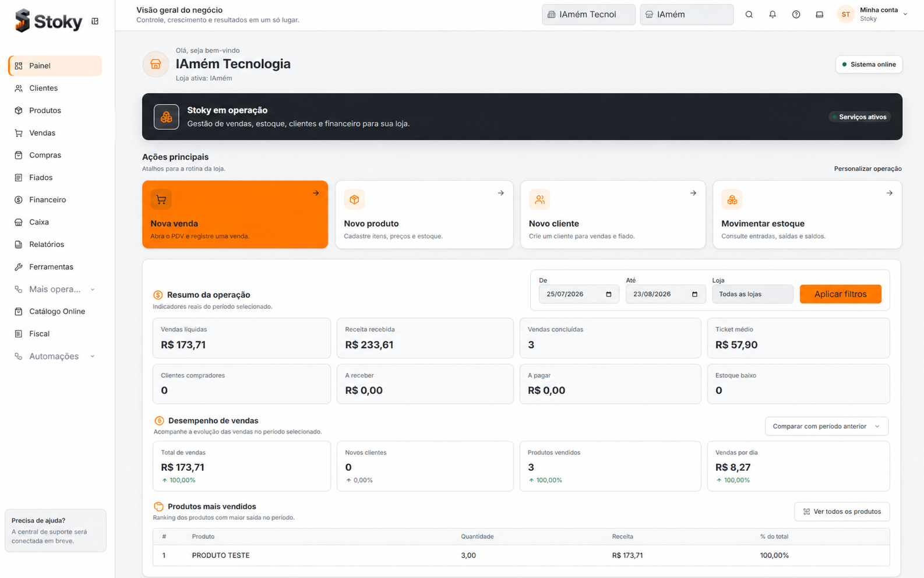This screenshot has height=578, width=924.
Task: Click the help question-mark icon
Action: point(796,15)
